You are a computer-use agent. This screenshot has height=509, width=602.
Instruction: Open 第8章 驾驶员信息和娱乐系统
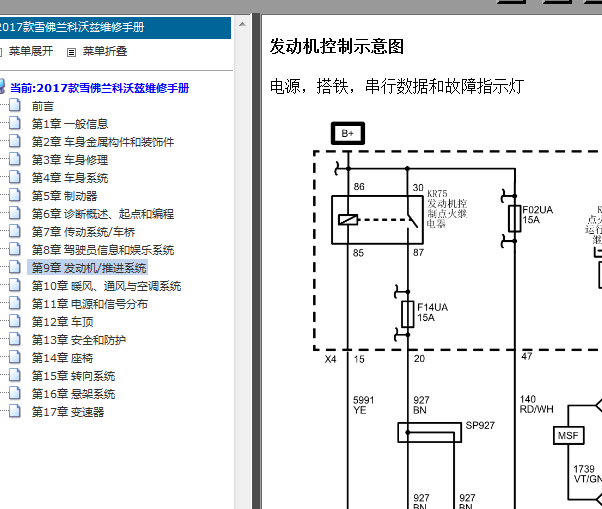point(103,250)
